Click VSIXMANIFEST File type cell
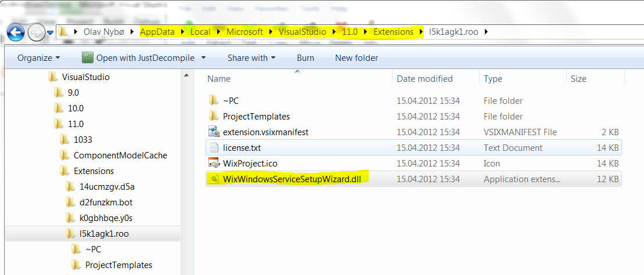The image size is (644, 275). tap(520, 132)
